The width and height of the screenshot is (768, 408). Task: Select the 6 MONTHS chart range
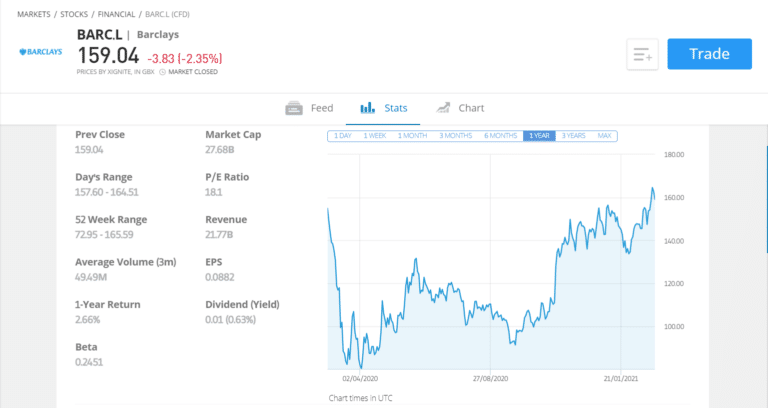point(501,136)
